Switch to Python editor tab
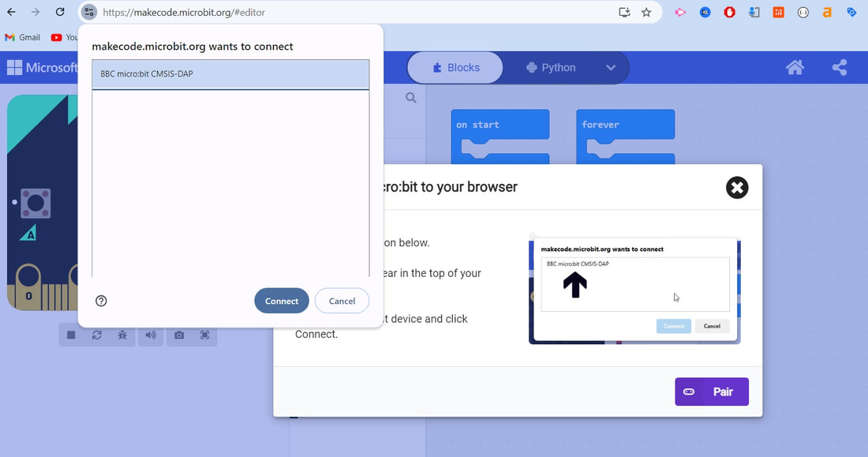The height and width of the screenshot is (457, 868). pos(551,68)
